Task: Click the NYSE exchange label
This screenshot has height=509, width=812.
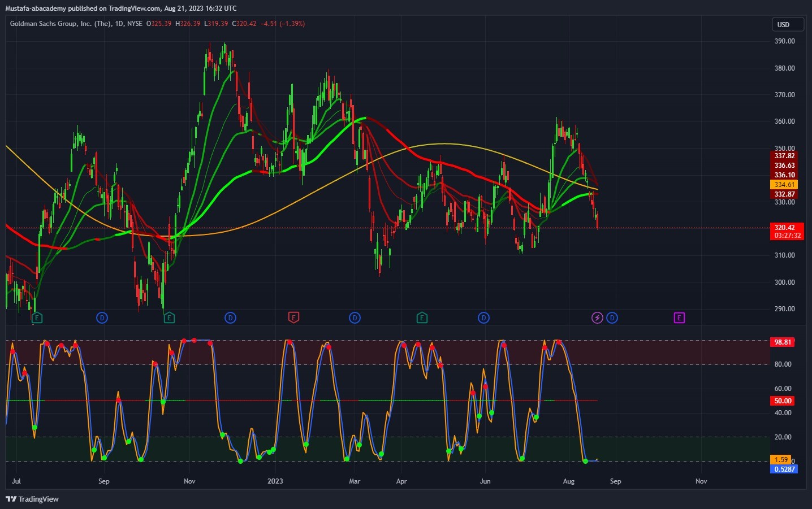Action: pos(135,24)
